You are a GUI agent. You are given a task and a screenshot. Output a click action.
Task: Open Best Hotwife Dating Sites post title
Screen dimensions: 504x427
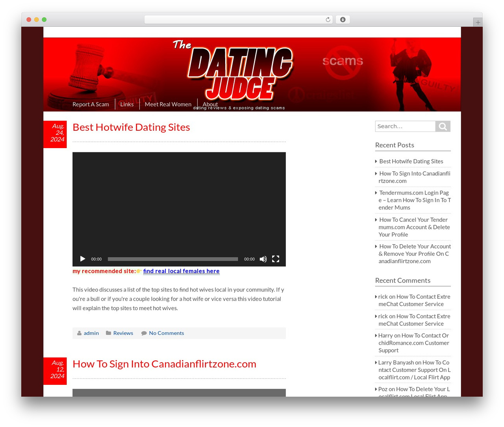131,127
